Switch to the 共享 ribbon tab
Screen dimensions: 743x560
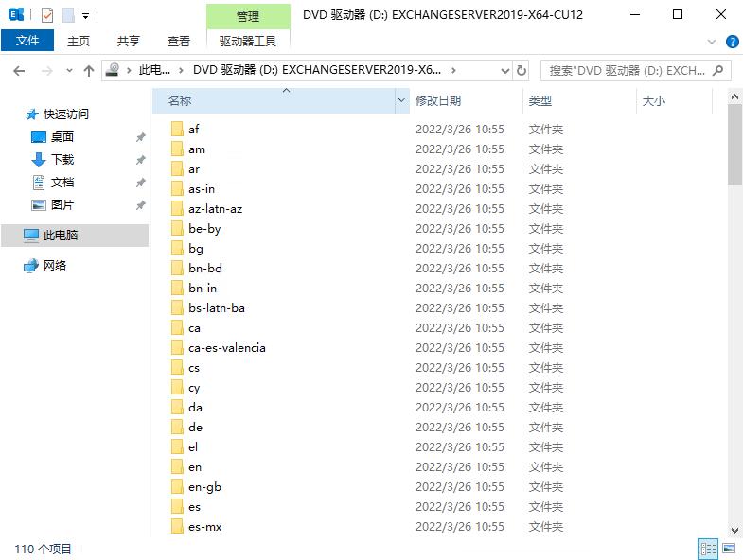pos(129,42)
